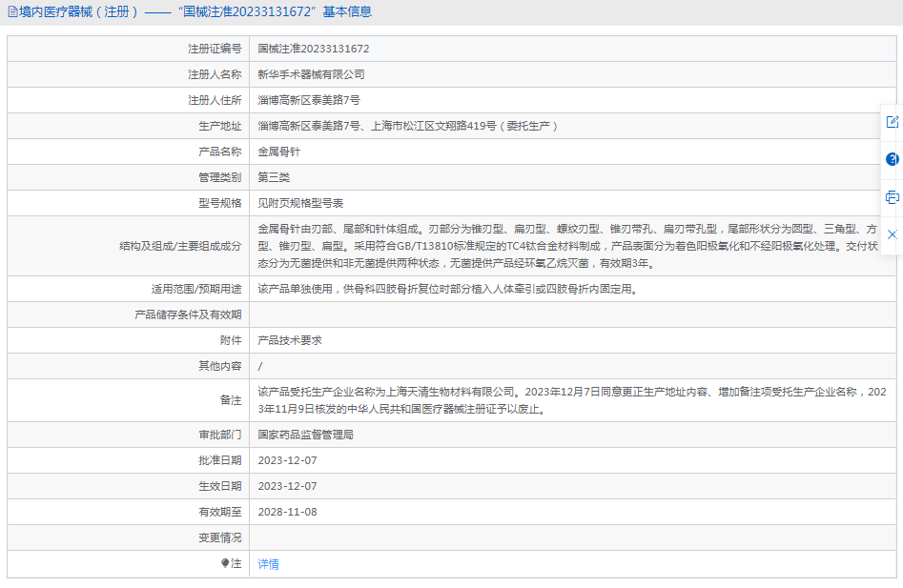903x588 pixels.
Task: Click the 注册人名称 label
Action: pos(215,74)
